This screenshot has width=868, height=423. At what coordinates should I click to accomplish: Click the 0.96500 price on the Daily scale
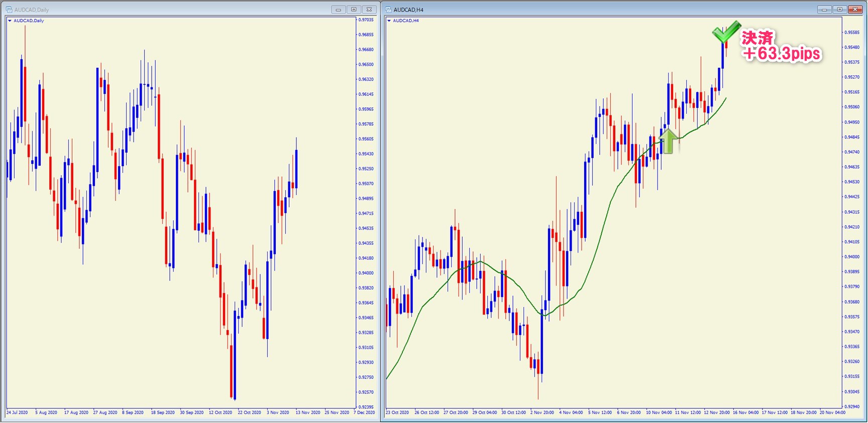(366, 64)
